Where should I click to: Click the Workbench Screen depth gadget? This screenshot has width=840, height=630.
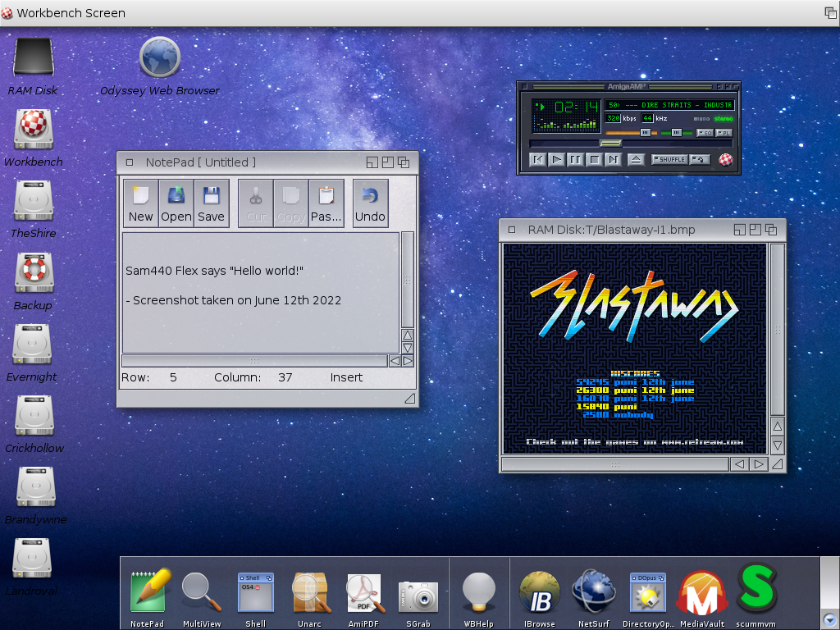830,13
